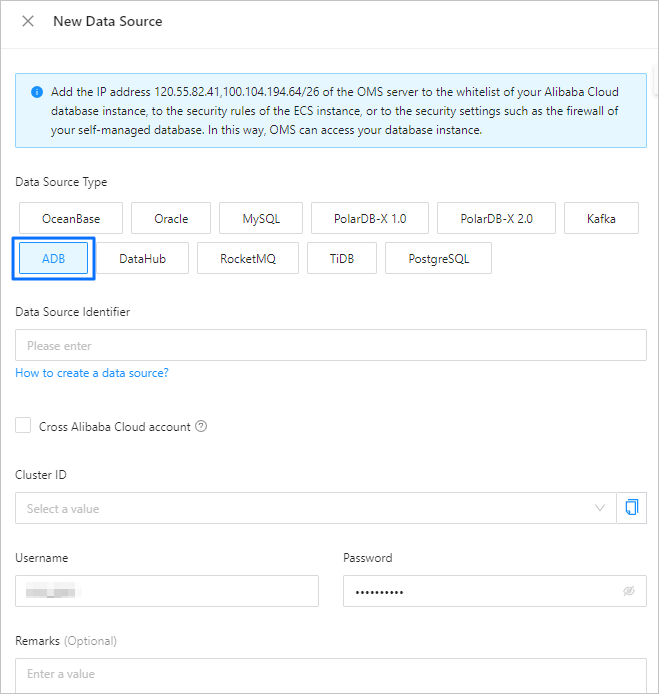659x694 pixels.
Task: Pick the ADB data source type
Action: point(53,258)
